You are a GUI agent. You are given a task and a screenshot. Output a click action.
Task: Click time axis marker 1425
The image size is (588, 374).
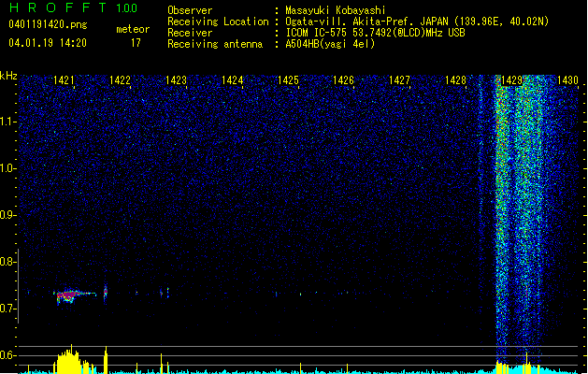coord(288,80)
